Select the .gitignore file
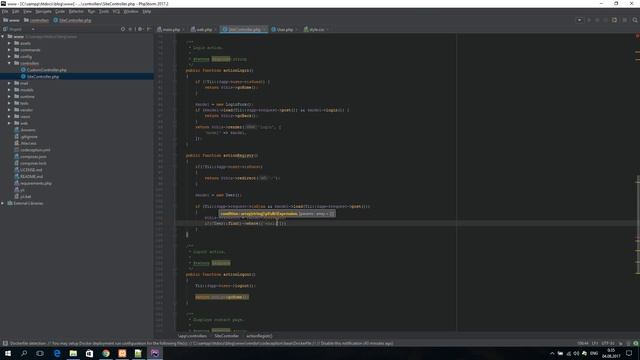The width and height of the screenshot is (640, 360). pyautogui.click(x=29, y=137)
